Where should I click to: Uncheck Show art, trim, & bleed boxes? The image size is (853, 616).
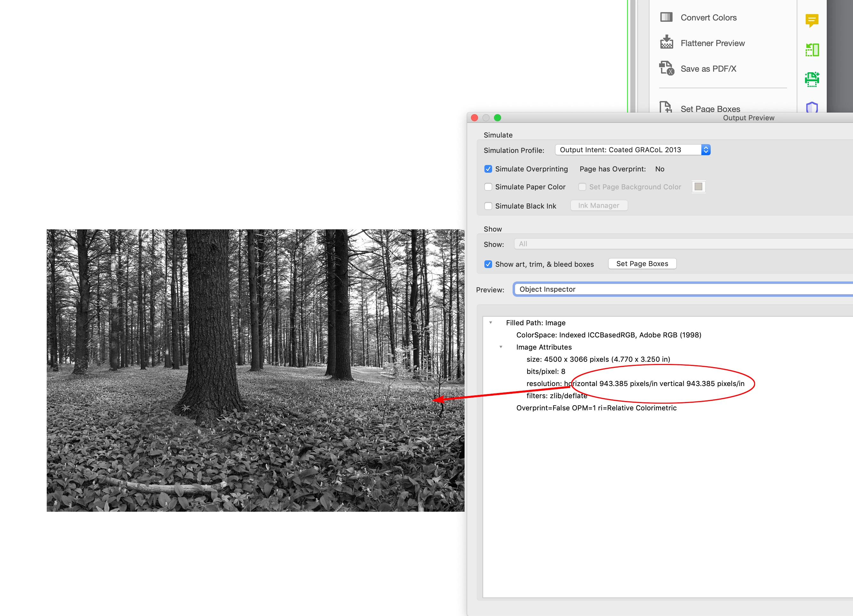(488, 265)
